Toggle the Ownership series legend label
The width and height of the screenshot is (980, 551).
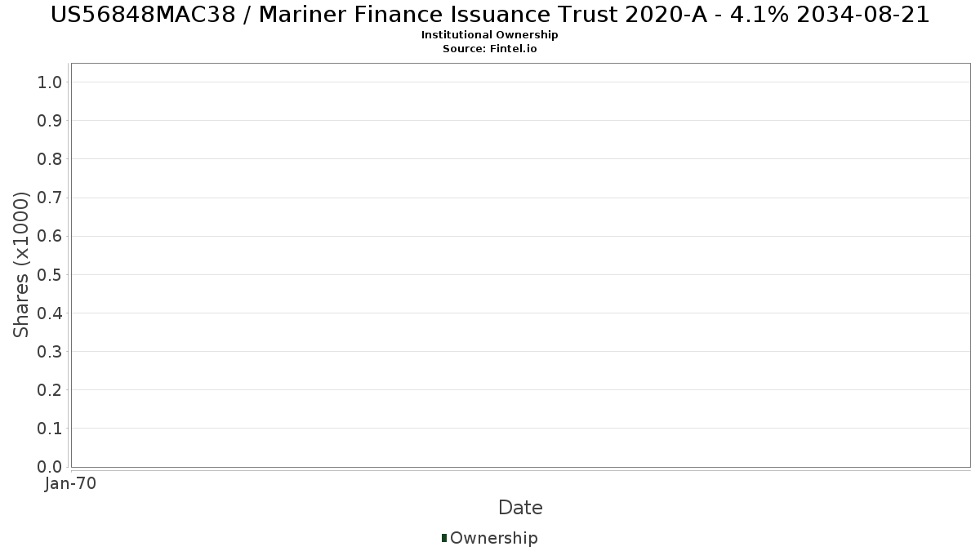493,538
